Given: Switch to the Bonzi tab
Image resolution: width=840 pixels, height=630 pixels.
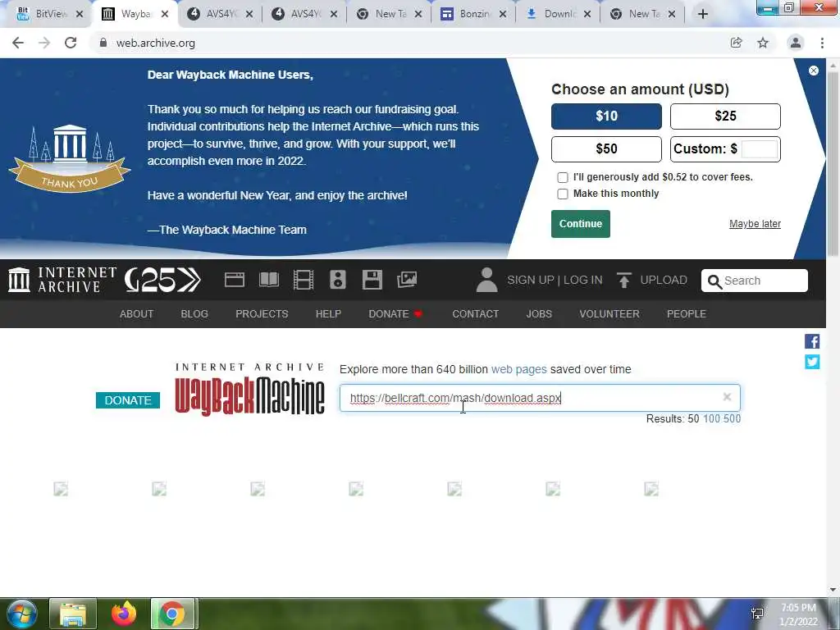Looking at the screenshot, I should [473, 14].
